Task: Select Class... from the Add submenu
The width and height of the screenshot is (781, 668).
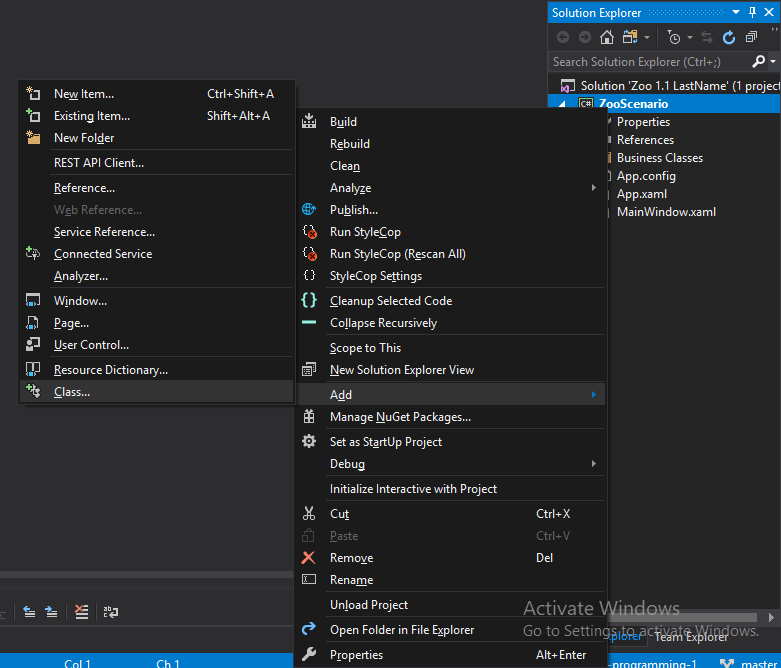Action: [72, 392]
